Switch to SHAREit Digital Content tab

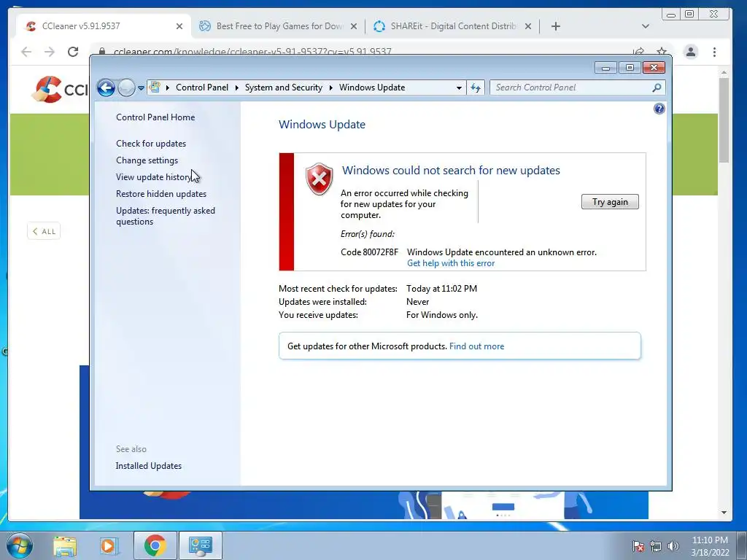click(x=452, y=26)
